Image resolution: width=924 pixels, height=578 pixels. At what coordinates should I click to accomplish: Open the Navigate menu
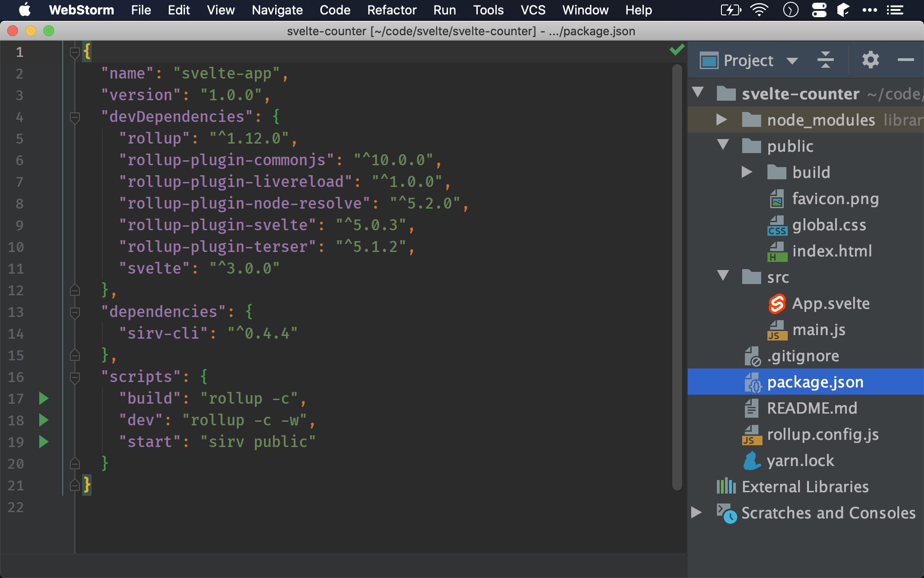coord(277,10)
